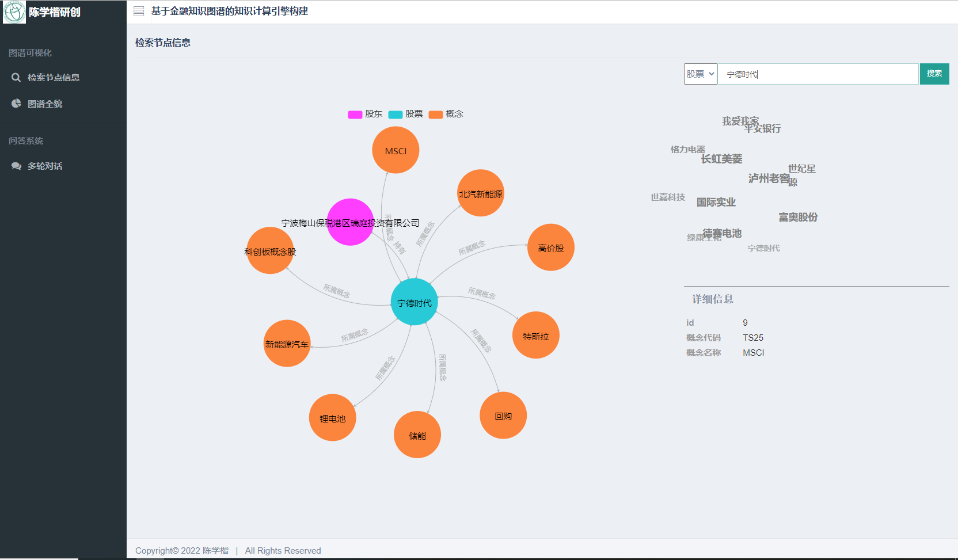Click 格力电器 in the word cloud
The width and height of the screenshot is (958, 560).
click(687, 150)
